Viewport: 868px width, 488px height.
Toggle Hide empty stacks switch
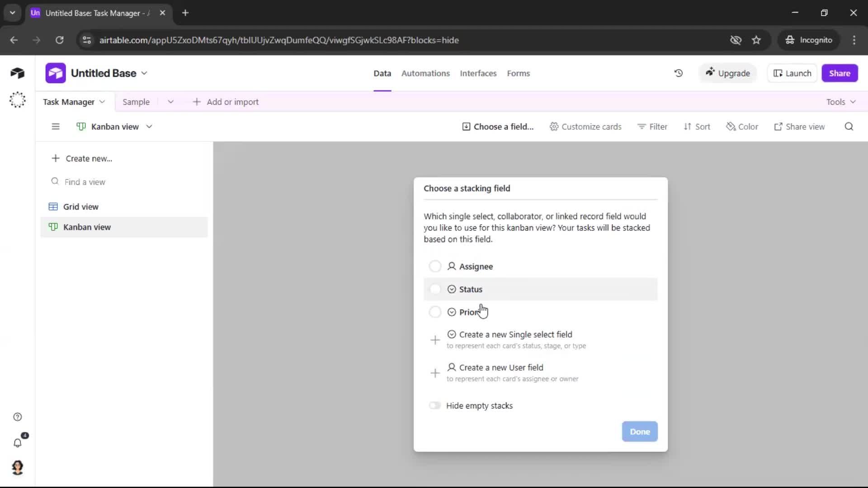(435, 405)
